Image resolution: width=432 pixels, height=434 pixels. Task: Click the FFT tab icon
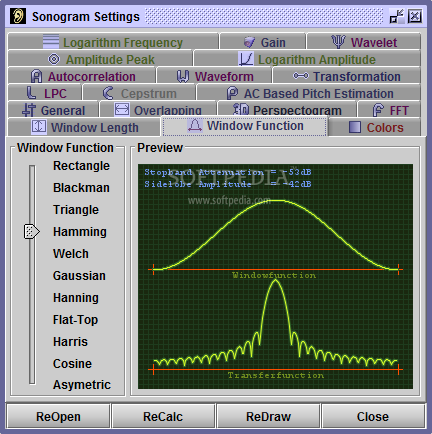378,110
